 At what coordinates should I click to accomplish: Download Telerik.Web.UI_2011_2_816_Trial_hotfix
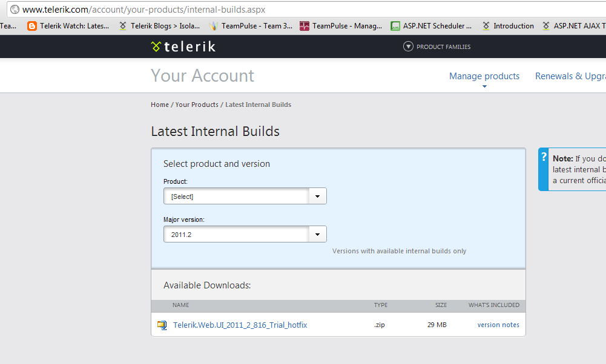[x=240, y=325]
